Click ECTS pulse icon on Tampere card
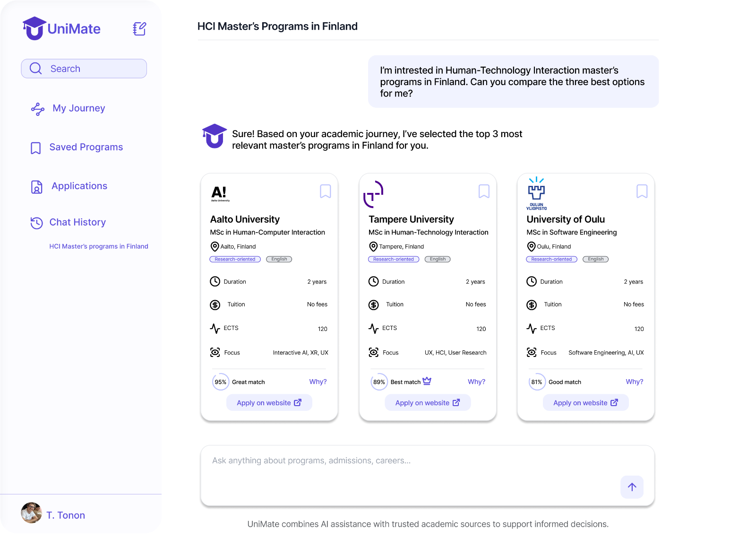This screenshot has width=756, height=538. pyautogui.click(x=374, y=329)
